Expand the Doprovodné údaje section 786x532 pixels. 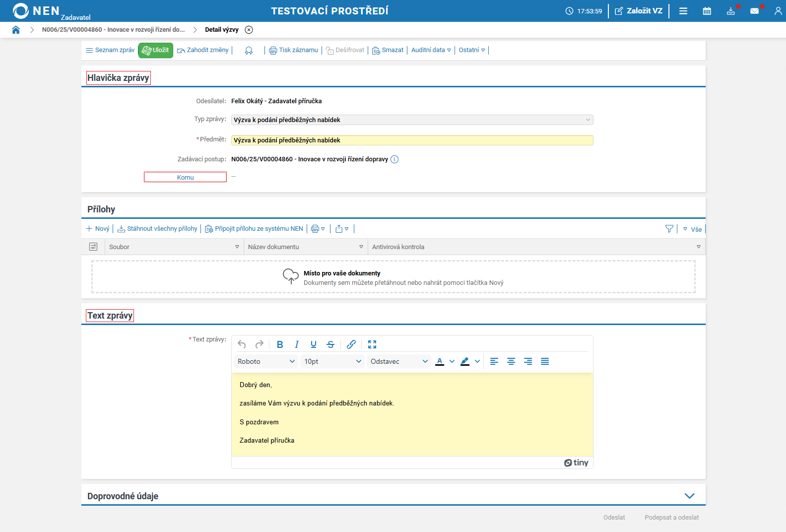690,496
